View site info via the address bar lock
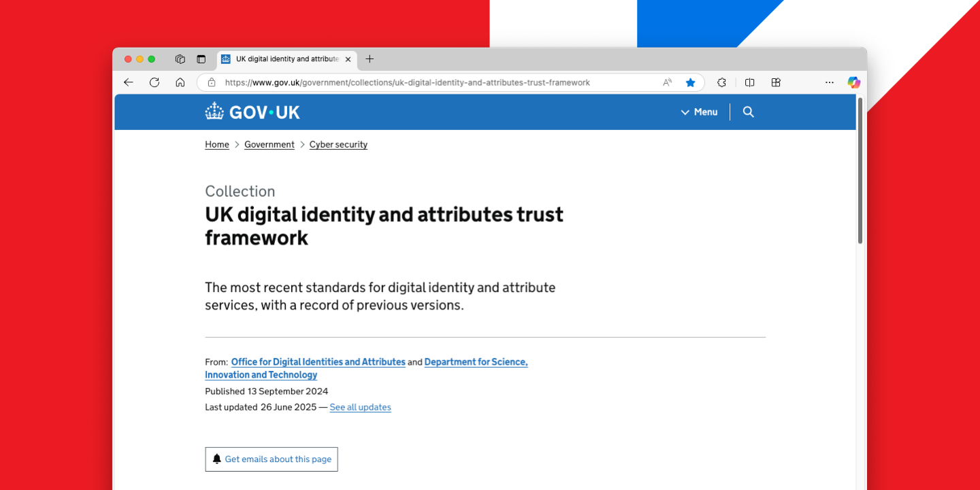The height and width of the screenshot is (490, 980). coord(211,82)
